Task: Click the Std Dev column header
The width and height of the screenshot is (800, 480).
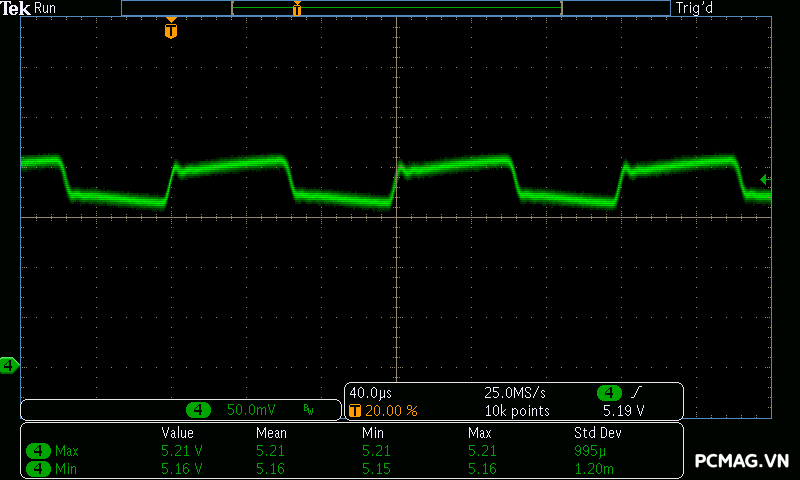Action: click(x=597, y=433)
